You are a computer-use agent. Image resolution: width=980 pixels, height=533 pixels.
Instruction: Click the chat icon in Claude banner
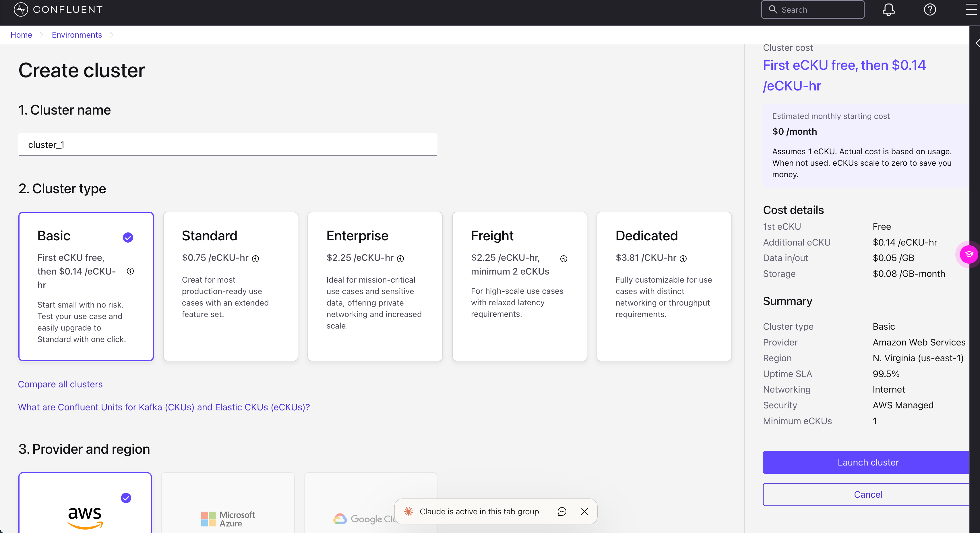(x=561, y=511)
